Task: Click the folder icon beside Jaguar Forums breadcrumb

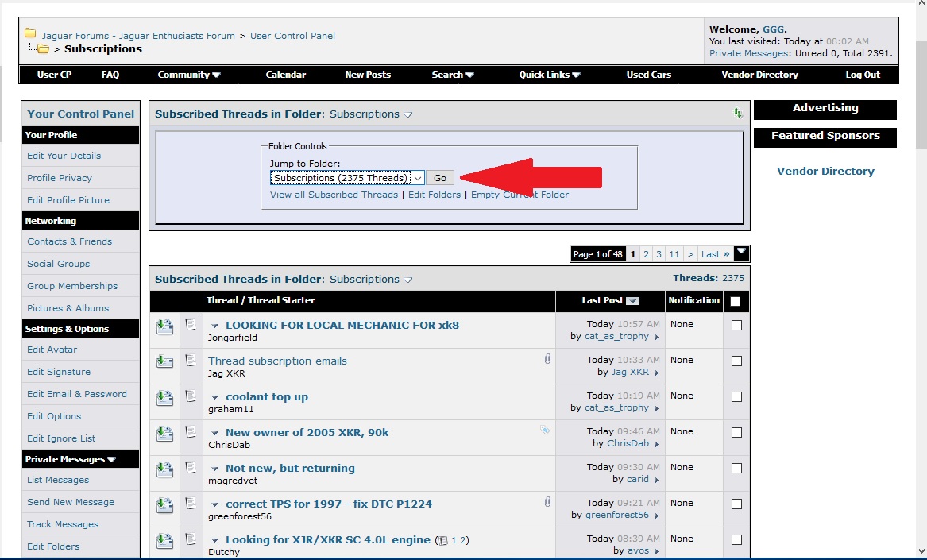Action: (30, 34)
